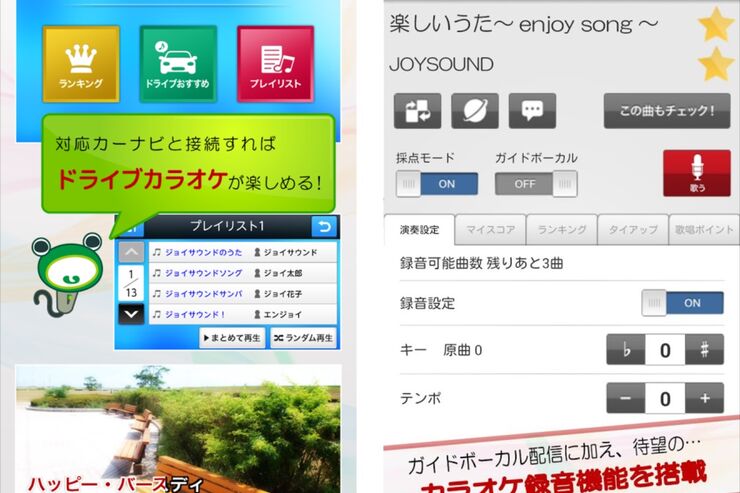Open the ランキング crown tile

(x=81, y=64)
